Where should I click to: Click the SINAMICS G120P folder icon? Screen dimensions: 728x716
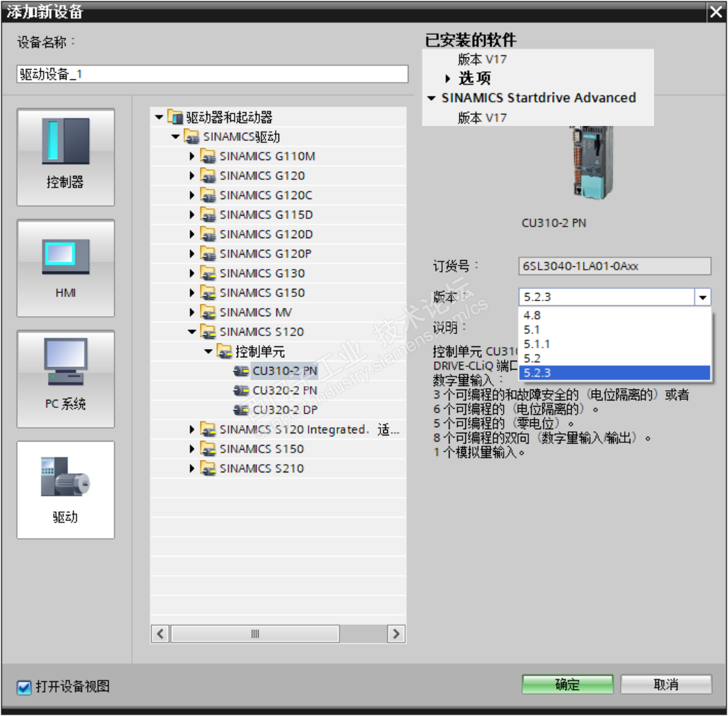[x=208, y=254]
